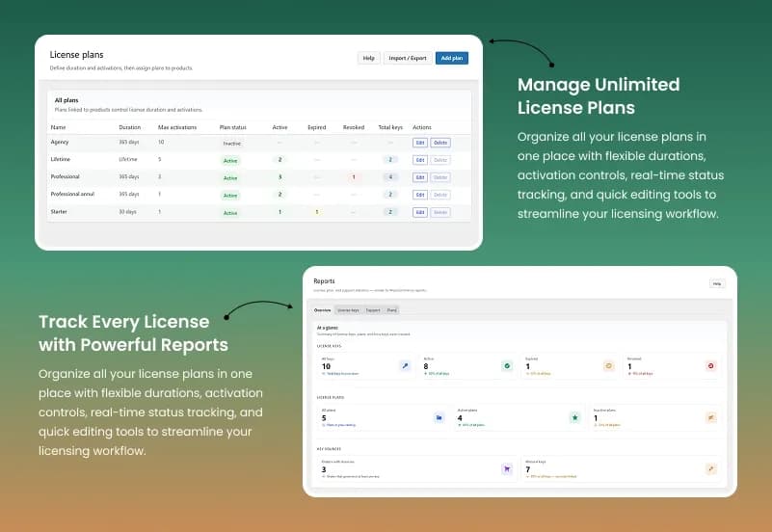Click the Expired count 1 for Starter
Image resolution: width=772 pixels, height=532 pixels.
(x=316, y=212)
